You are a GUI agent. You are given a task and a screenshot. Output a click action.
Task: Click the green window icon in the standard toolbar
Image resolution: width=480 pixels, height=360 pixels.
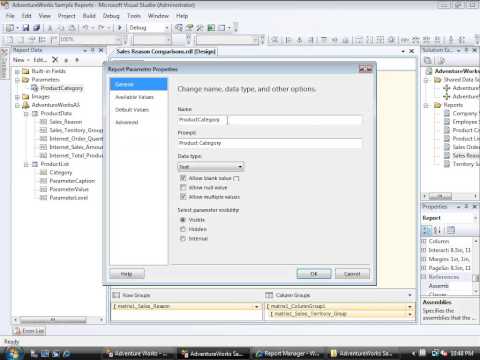coord(211,28)
